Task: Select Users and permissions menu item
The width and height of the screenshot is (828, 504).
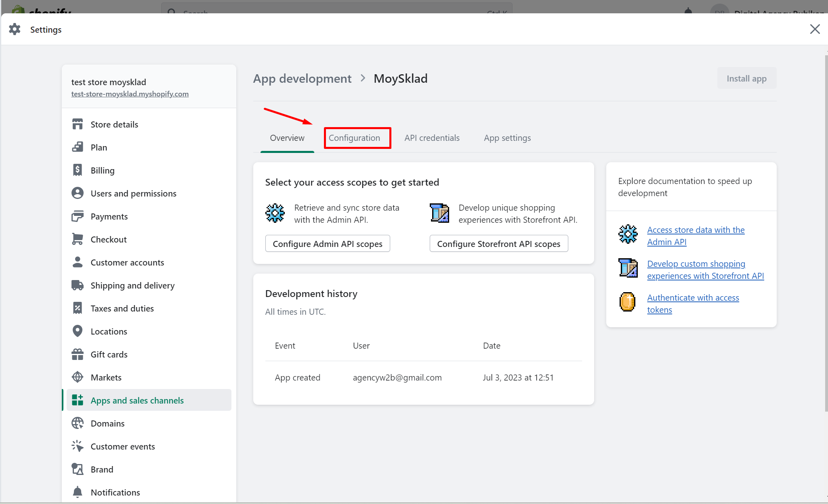Action: point(149,193)
